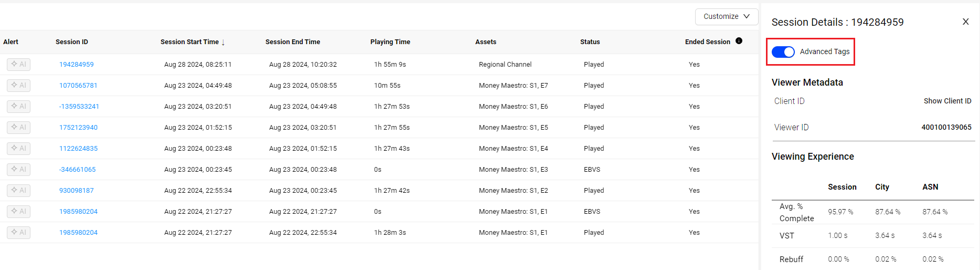Disable the Advanced Tags toggle
980x270 pixels.
coord(783,51)
